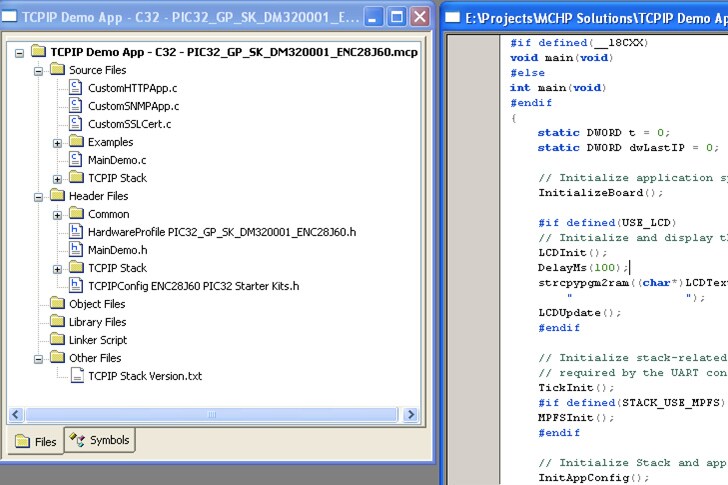Click the MainDemo.h file icon
The width and height of the screenshot is (728, 485).
[x=76, y=249]
